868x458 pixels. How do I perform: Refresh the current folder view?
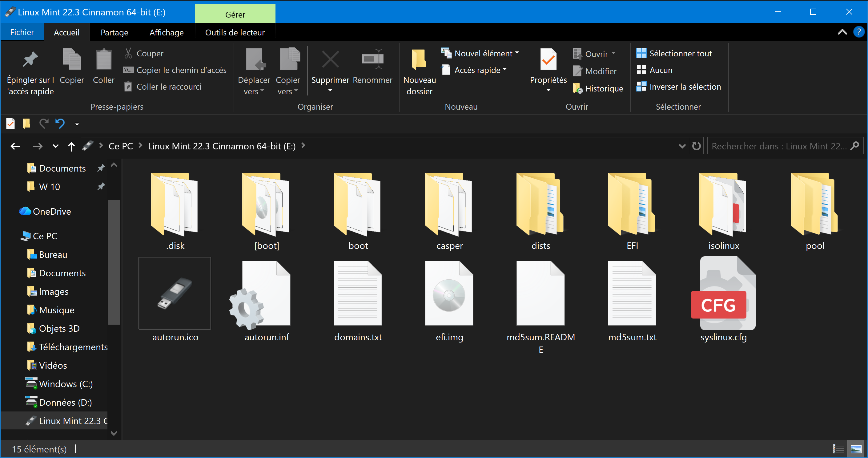coord(696,146)
